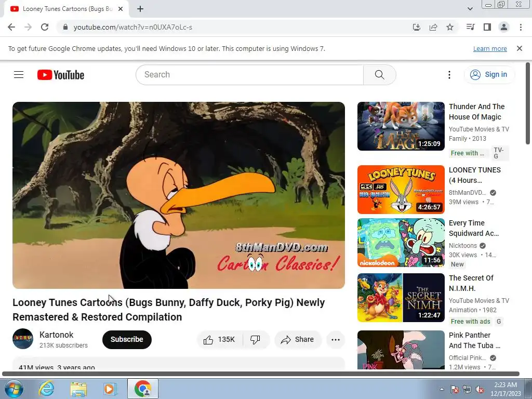Open The Secret Of N.I.M.H. thumbnail

point(401,298)
